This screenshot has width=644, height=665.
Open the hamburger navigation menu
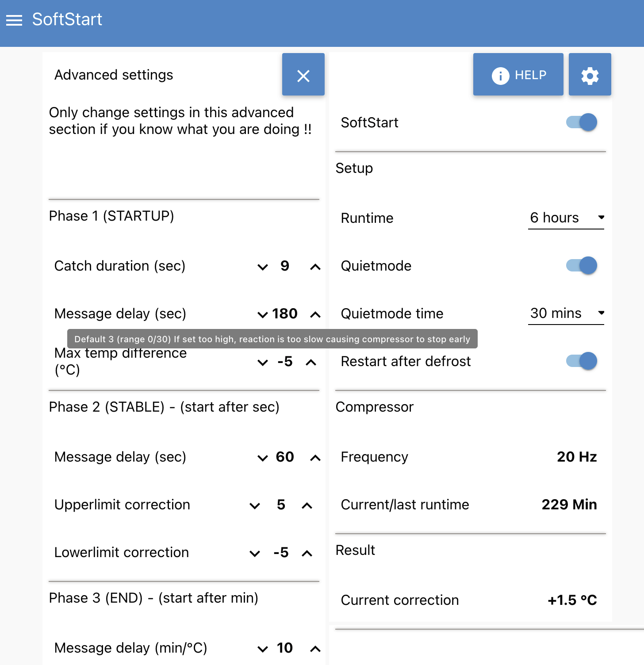14,20
